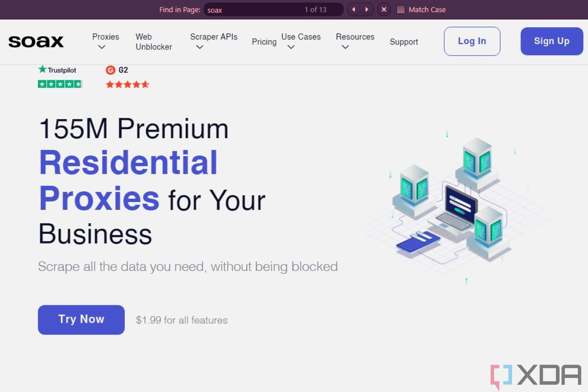Image resolution: width=588 pixels, height=392 pixels.
Task: Click the next search result arrow
Action: coord(367,10)
